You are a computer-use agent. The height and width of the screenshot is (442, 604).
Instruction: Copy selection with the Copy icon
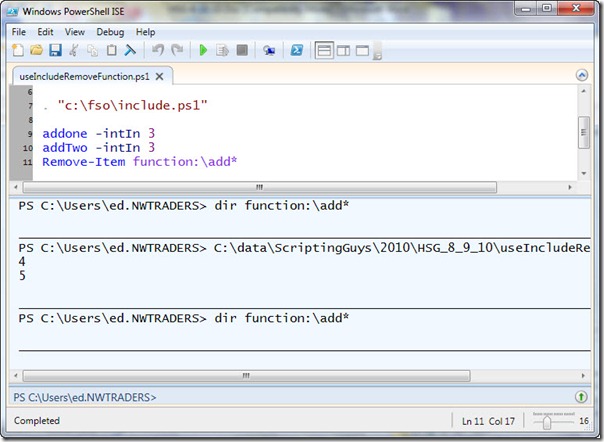click(92, 50)
